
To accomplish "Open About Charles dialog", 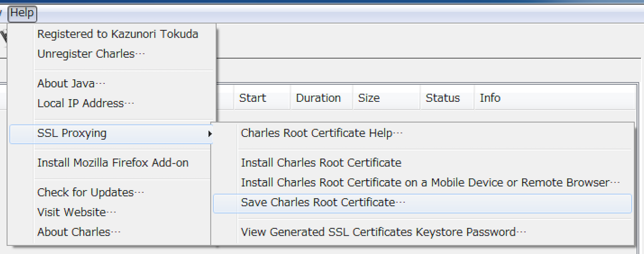I will 78,233.
